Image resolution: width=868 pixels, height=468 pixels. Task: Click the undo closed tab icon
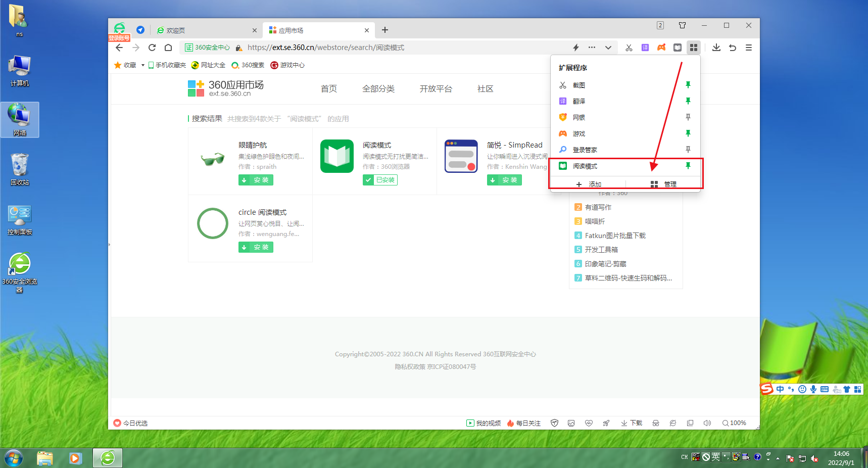click(x=733, y=48)
